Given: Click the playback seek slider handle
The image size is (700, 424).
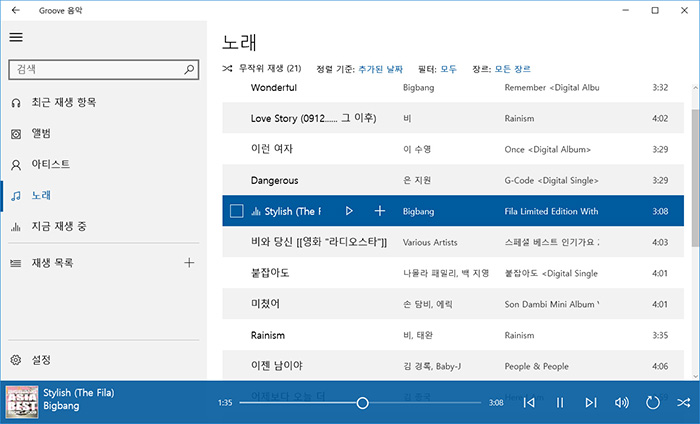Looking at the screenshot, I should tap(362, 403).
